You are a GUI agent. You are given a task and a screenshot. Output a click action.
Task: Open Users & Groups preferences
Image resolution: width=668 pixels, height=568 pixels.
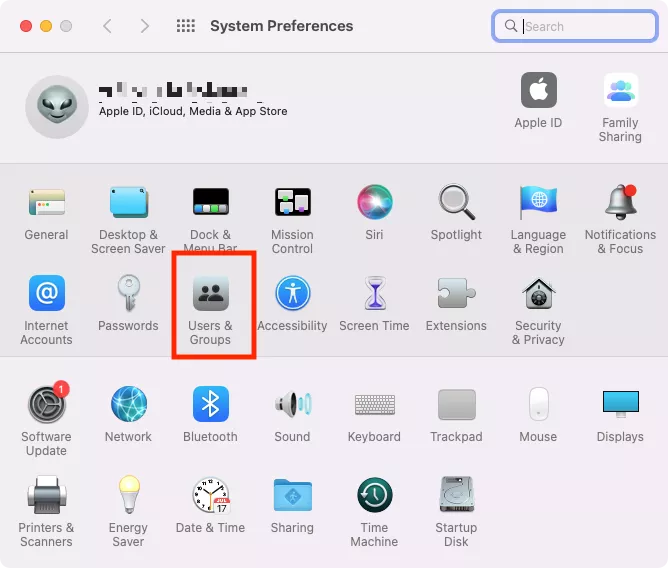click(x=210, y=294)
